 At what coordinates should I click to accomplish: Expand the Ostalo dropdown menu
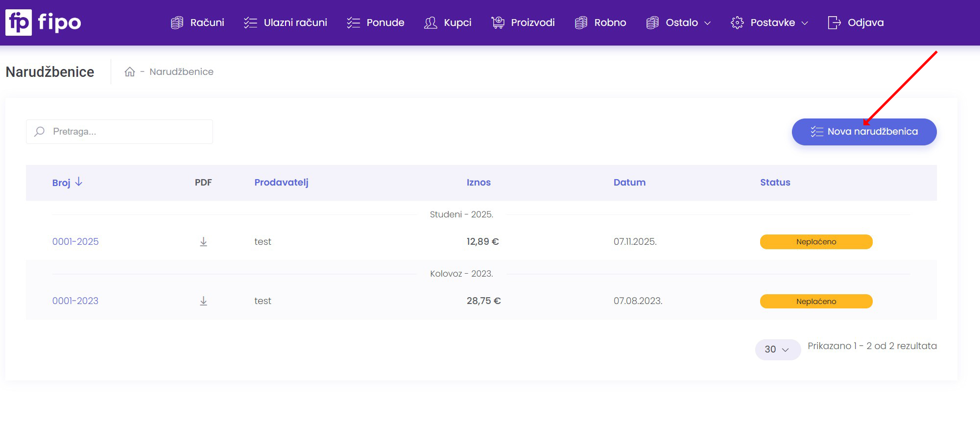(x=679, y=23)
